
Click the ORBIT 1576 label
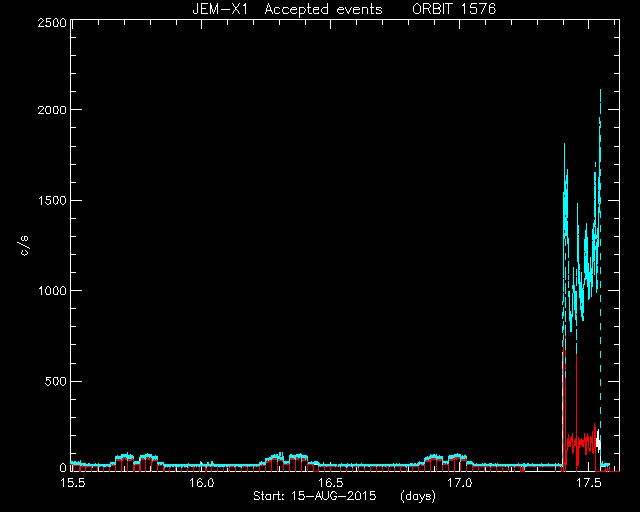[x=454, y=9]
